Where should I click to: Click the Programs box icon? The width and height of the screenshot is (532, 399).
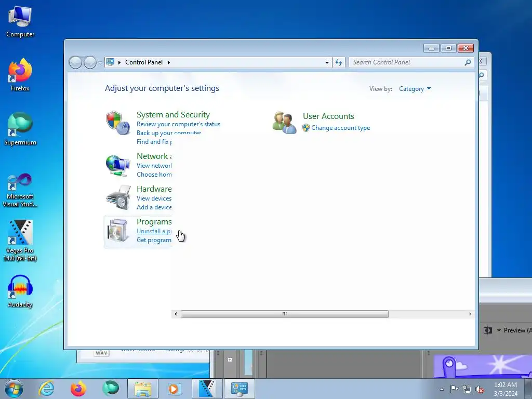tap(117, 231)
